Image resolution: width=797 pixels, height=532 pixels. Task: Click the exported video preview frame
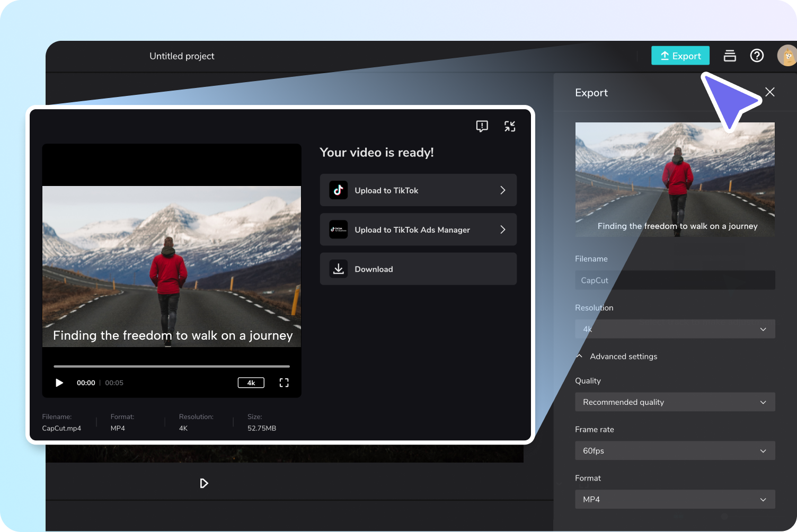click(x=172, y=267)
